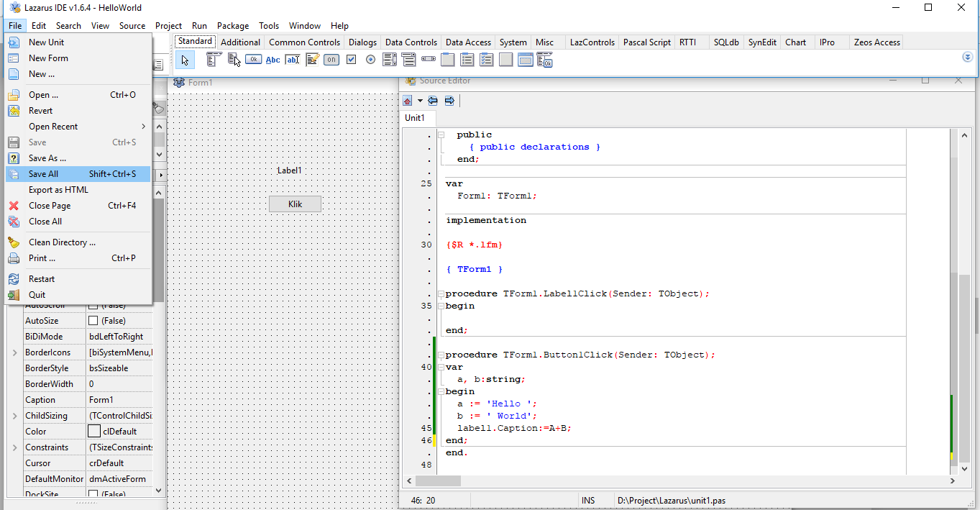Choose the TMemo notepad component icon
The width and height of the screenshot is (980, 510).
point(312,60)
